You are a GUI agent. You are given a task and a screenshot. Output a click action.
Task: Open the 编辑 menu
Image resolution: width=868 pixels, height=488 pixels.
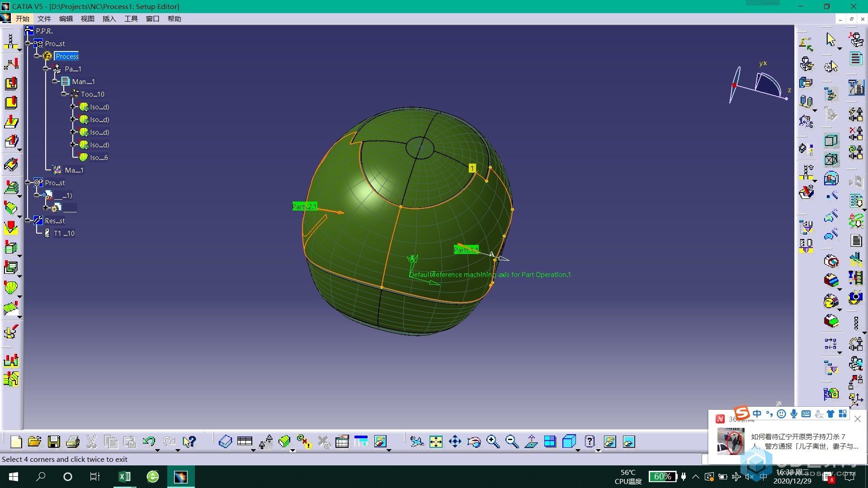coord(66,19)
